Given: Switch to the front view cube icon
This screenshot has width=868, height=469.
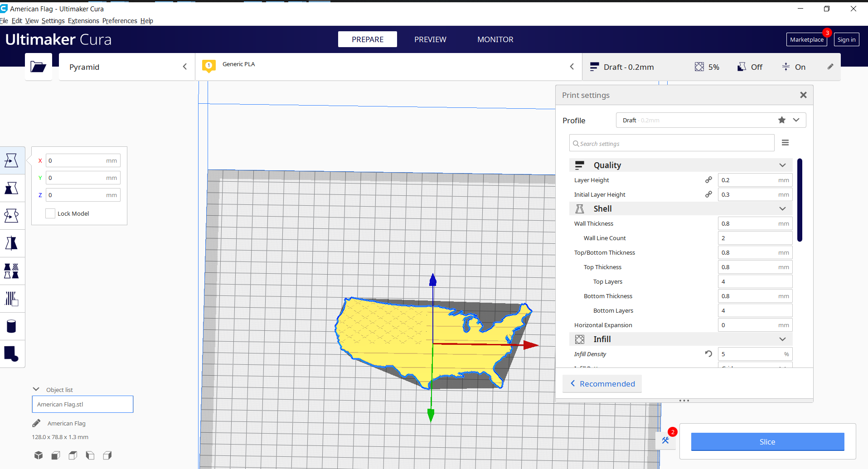Looking at the screenshot, I should tap(56, 455).
